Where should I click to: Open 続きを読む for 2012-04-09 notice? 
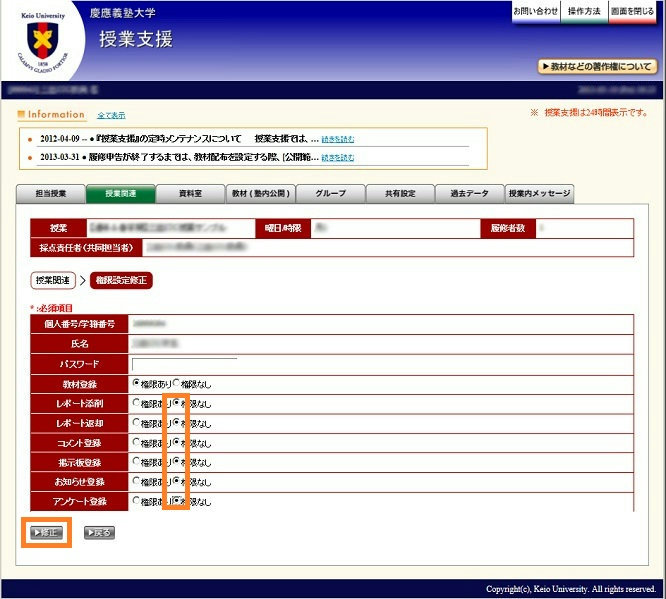(337, 139)
